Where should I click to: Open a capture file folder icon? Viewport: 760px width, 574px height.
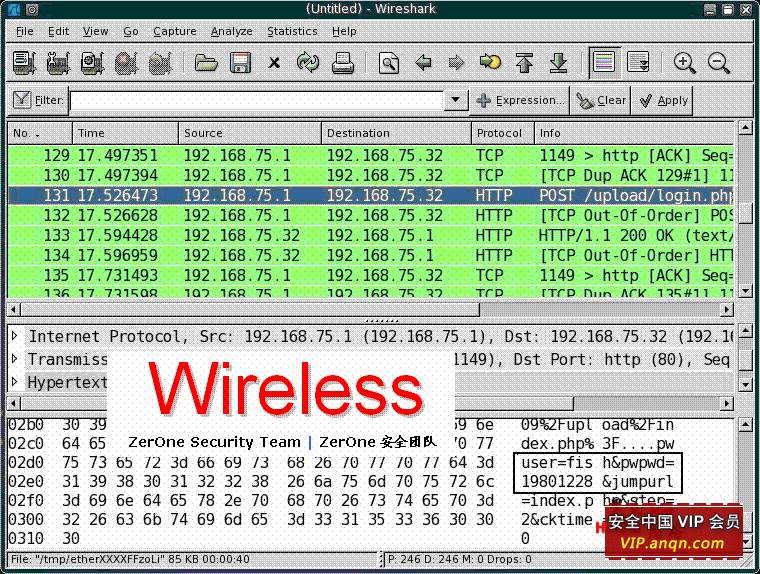tap(206, 63)
